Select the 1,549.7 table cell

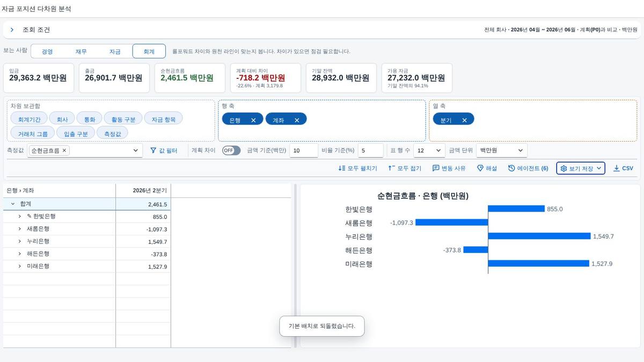(143, 242)
